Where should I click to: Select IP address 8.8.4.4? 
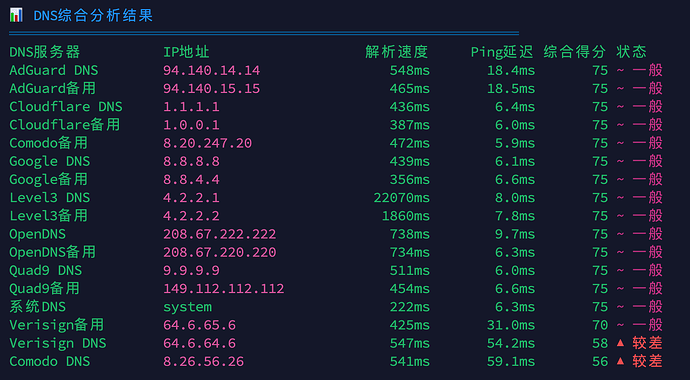pos(191,179)
